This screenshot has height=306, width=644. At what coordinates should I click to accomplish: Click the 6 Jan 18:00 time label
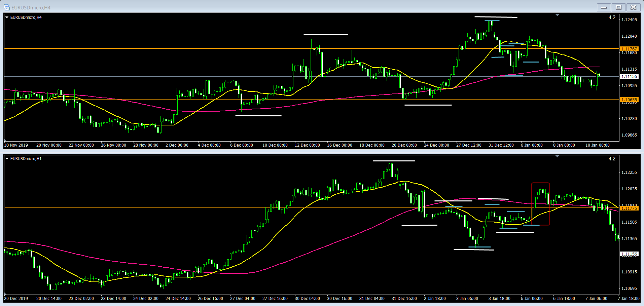[x=564, y=299]
